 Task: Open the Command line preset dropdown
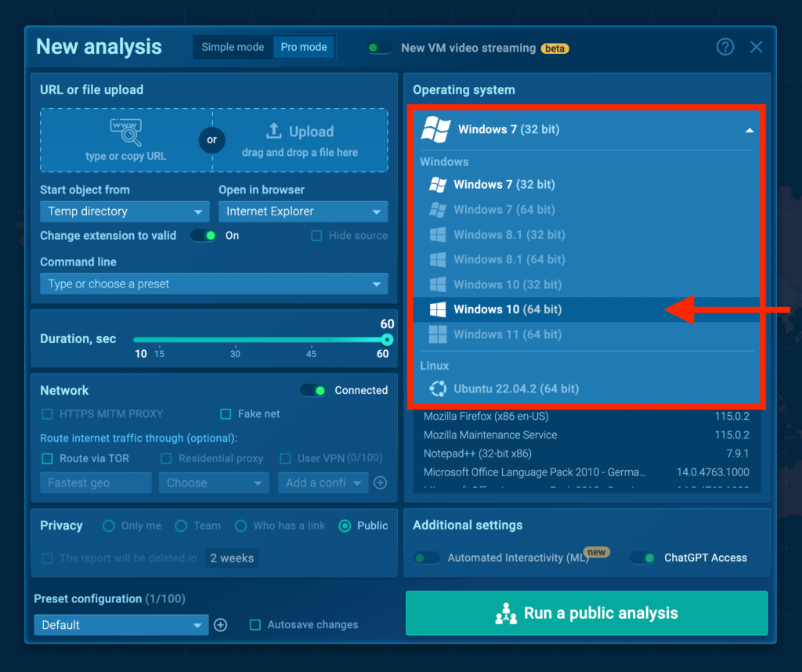[214, 284]
